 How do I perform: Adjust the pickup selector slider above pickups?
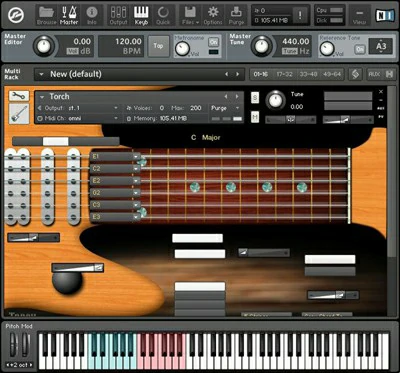pos(66,141)
